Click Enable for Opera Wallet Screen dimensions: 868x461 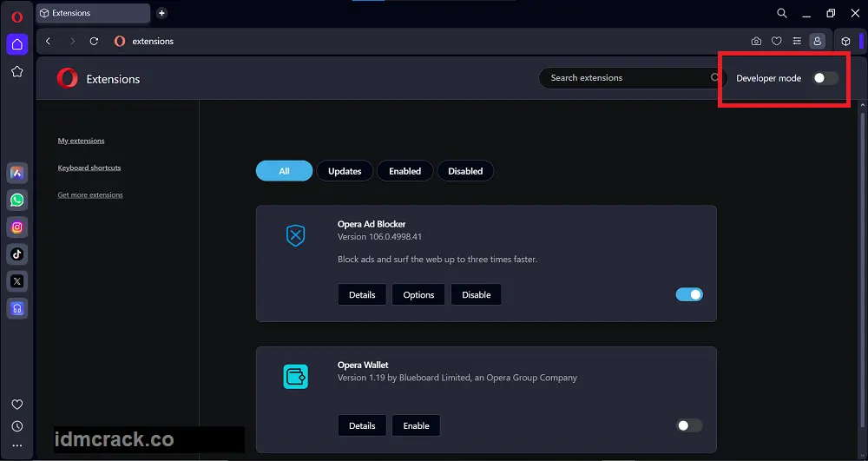tap(417, 425)
